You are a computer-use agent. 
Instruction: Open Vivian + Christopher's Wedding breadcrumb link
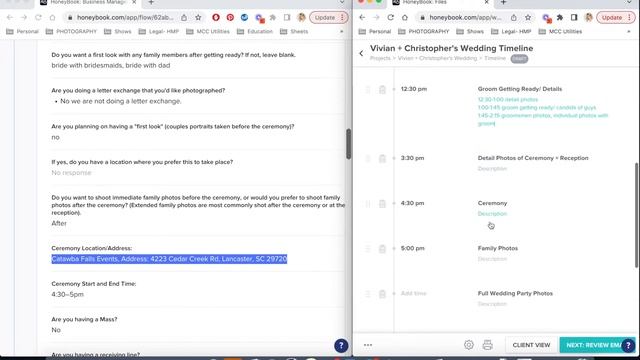pyautogui.click(x=437, y=58)
